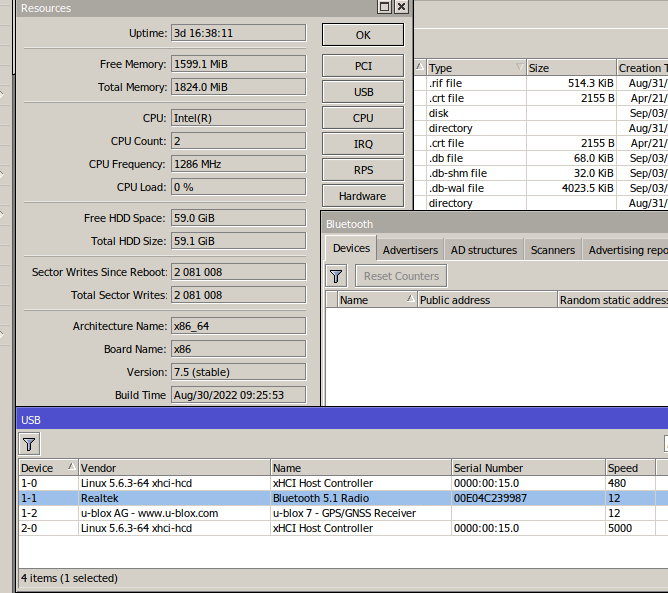Select the .rif file row
668x593 pixels.
tap(541, 83)
